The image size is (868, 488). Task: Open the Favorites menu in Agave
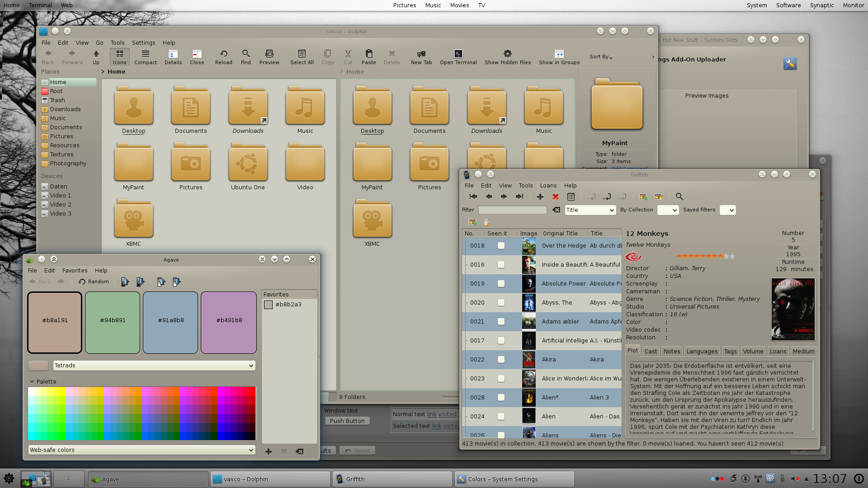pyautogui.click(x=75, y=271)
